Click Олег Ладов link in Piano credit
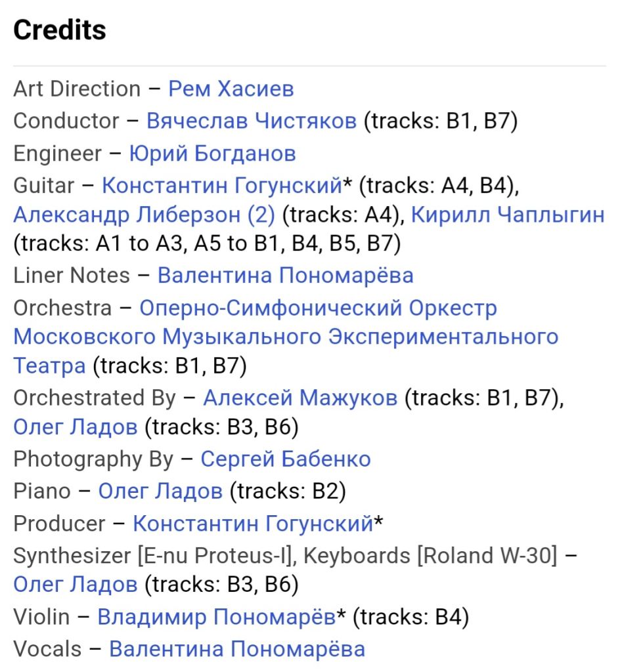The image size is (618, 672). pyautogui.click(x=160, y=492)
